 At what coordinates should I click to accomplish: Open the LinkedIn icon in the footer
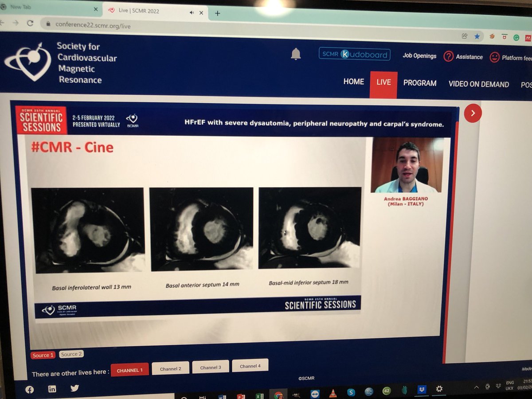coord(52,389)
